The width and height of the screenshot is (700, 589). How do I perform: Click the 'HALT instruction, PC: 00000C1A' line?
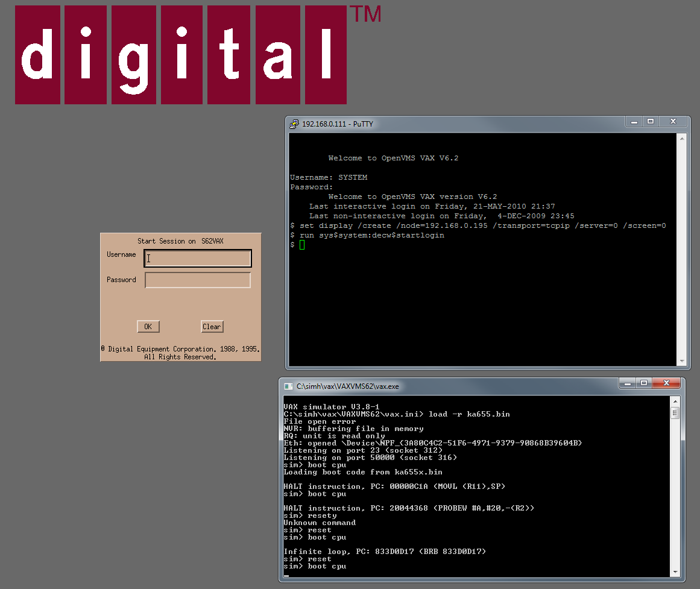pos(395,487)
